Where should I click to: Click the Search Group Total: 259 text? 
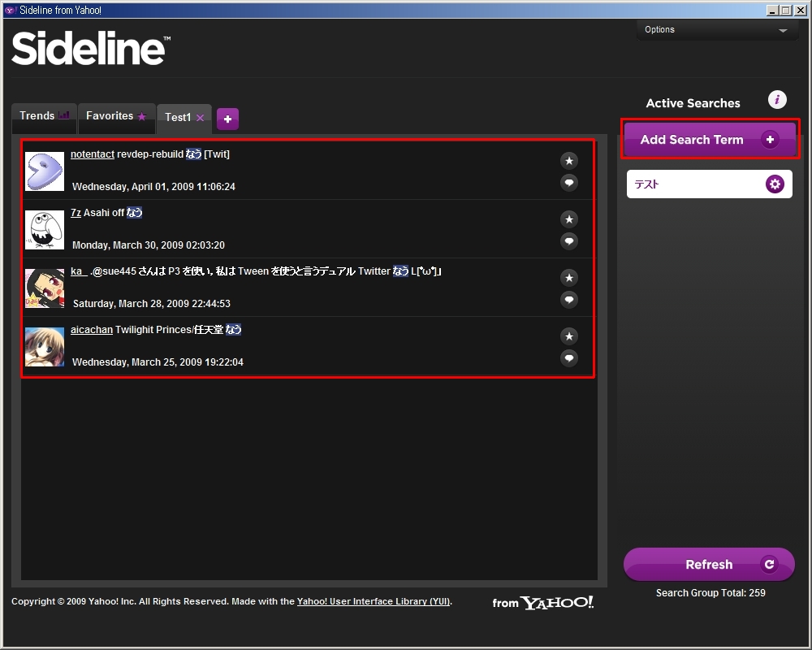click(710, 593)
